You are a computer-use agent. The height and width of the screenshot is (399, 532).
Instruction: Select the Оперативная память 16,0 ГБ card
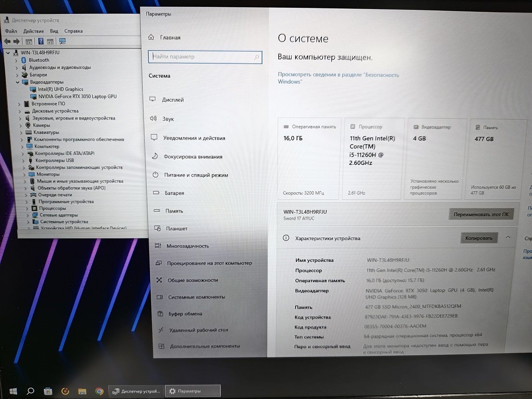pos(309,159)
